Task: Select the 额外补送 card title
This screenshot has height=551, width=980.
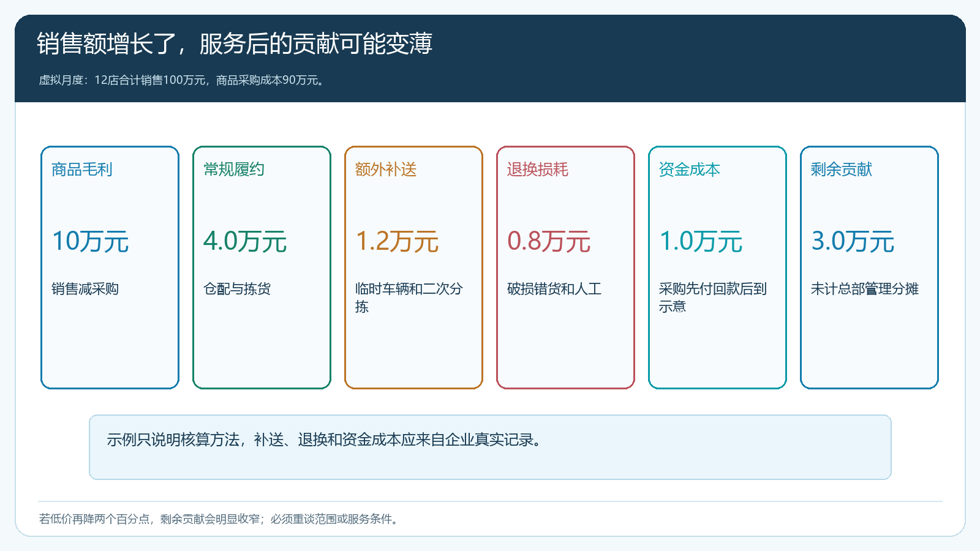Action: click(386, 170)
